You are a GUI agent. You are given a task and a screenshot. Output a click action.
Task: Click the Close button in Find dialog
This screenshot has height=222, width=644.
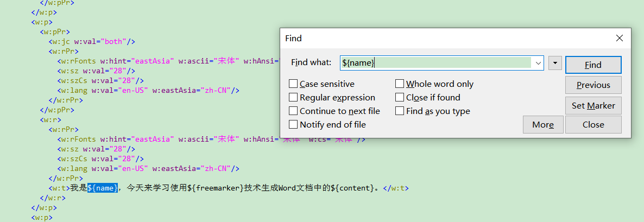(593, 125)
